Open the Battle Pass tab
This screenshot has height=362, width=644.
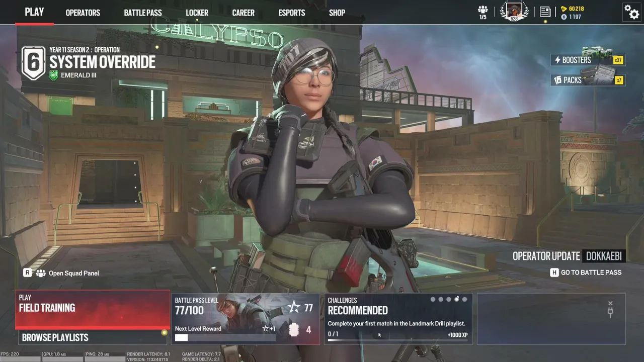pos(143,13)
